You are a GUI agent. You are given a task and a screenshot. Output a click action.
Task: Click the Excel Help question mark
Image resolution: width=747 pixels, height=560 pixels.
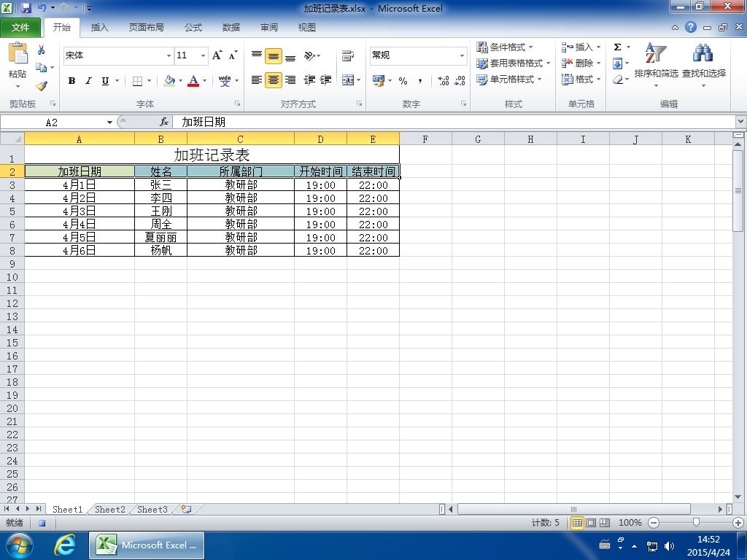(x=691, y=27)
